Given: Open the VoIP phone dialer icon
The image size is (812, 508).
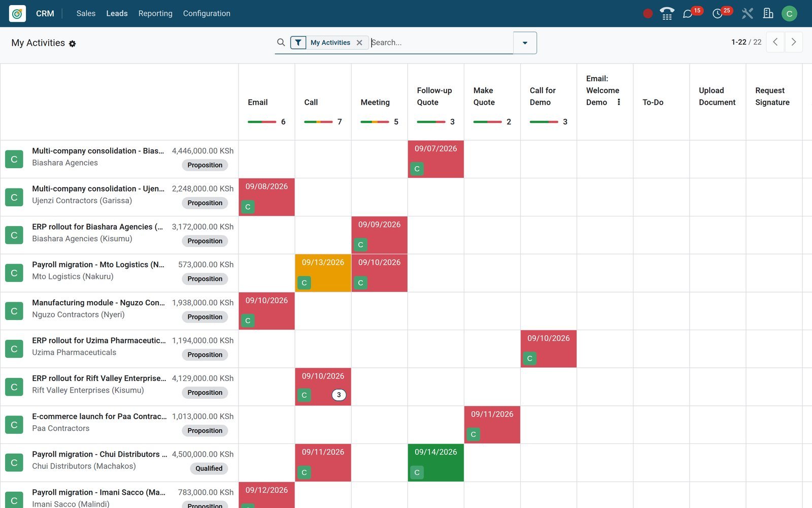Looking at the screenshot, I should tap(667, 13).
